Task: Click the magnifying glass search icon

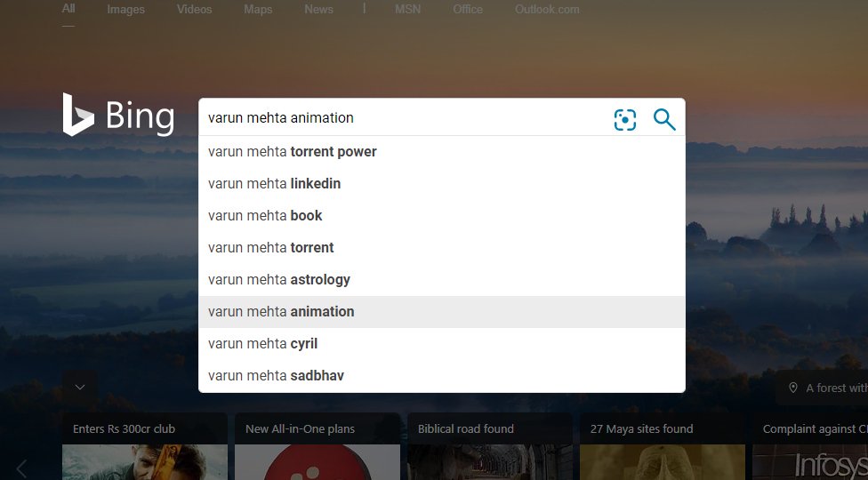Action: point(664,119)
